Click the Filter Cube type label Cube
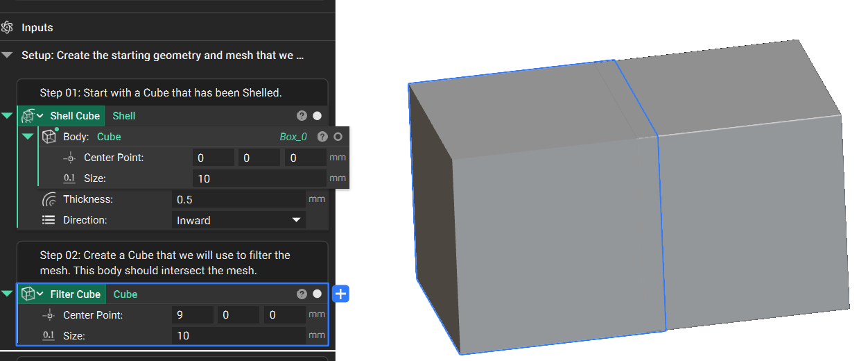Image resolution: width=868 pixels, height=361 pixels. (125, 294)
